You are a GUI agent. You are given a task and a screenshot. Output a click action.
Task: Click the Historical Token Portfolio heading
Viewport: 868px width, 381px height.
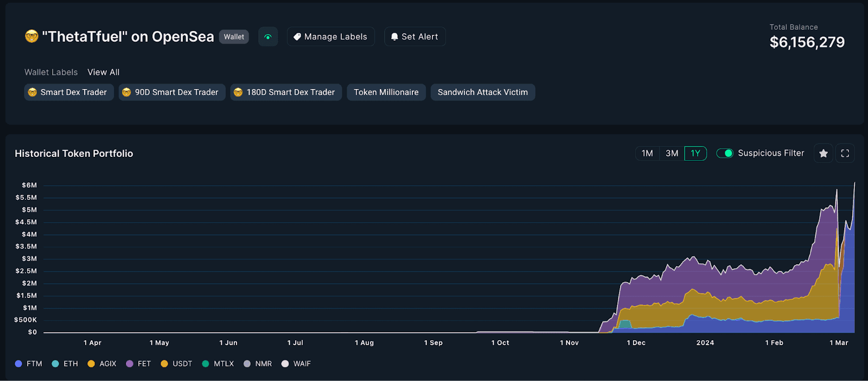[x=74, y=154]
